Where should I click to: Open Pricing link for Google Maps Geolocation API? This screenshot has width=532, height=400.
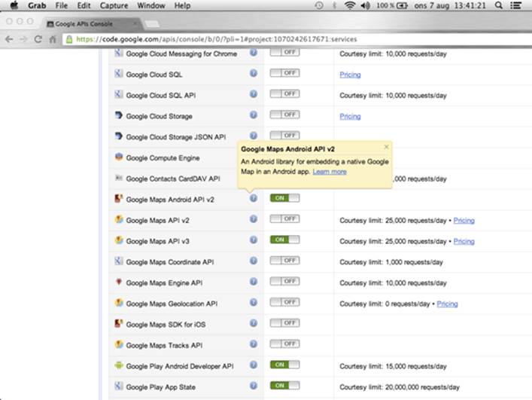tap(447, 304)
